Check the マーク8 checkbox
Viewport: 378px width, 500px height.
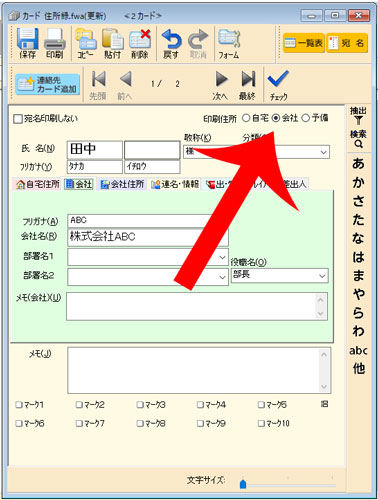click(x=140, y=423)
